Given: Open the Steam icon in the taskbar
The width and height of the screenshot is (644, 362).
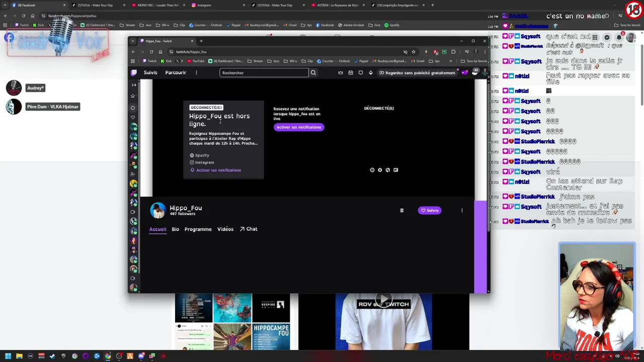Looking at the screenshot, I should point(52,356).
